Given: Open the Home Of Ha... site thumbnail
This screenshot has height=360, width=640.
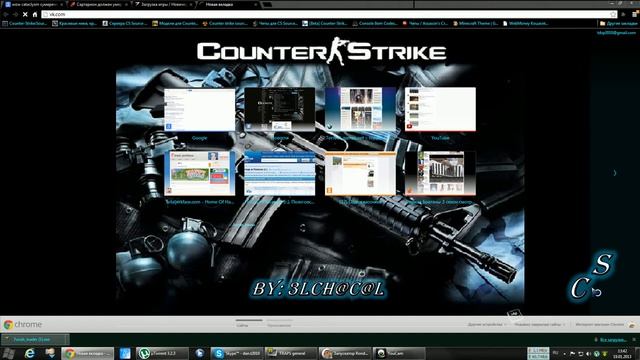Looking at the screenshot, I should [200, 173].
